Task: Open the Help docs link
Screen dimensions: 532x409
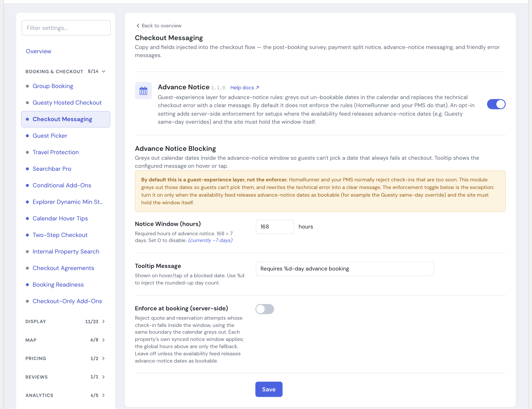Action: pyautogui.click(x=245, y=87)
